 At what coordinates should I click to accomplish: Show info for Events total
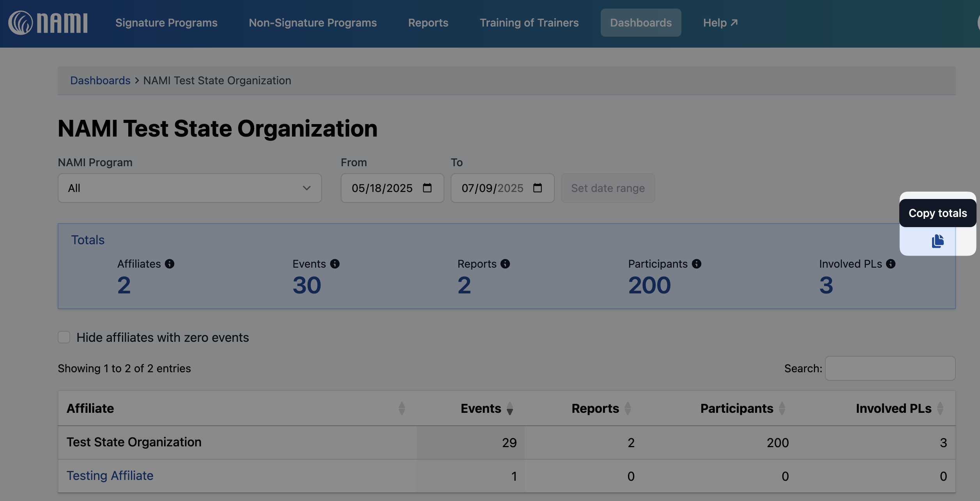pyautogui.click(x=335, y=264)
